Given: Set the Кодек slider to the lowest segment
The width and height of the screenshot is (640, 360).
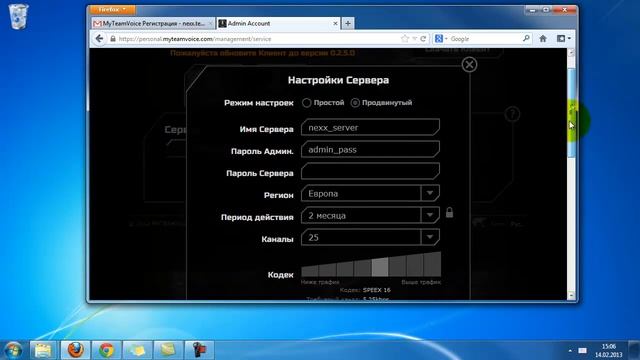Looking at the screenshot, I should point(310,271).
